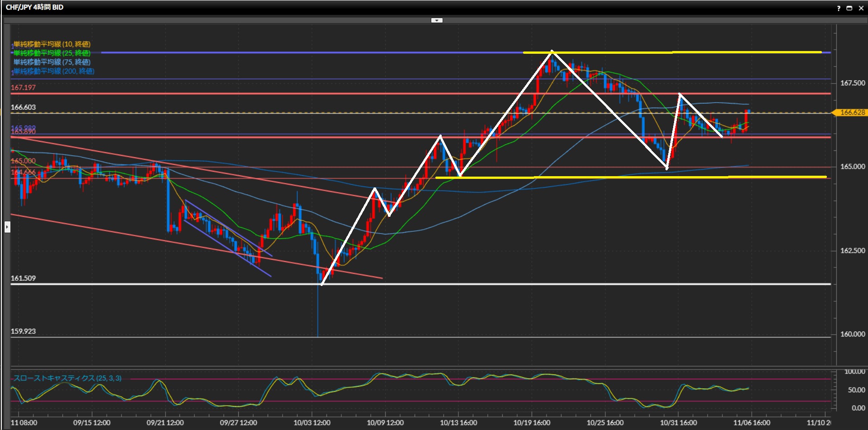Click the 162.500 price axis level
868x430 pixels.
(852, 251)
